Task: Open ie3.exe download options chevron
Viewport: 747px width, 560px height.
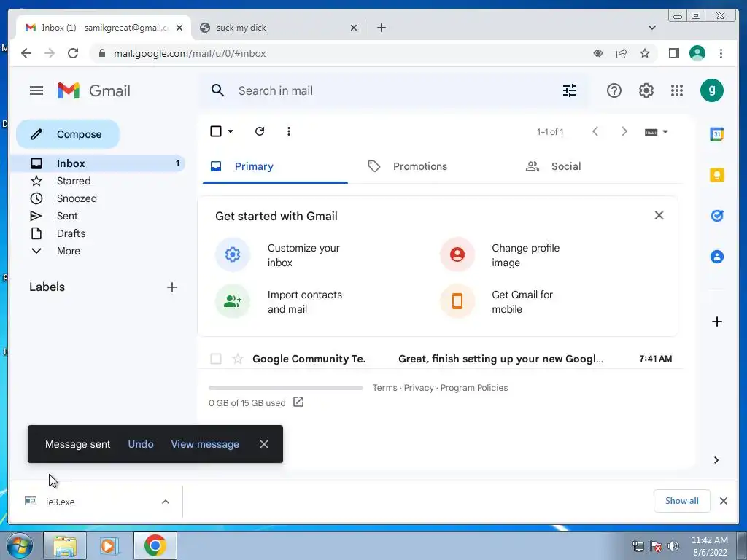Action: [166, 502]
